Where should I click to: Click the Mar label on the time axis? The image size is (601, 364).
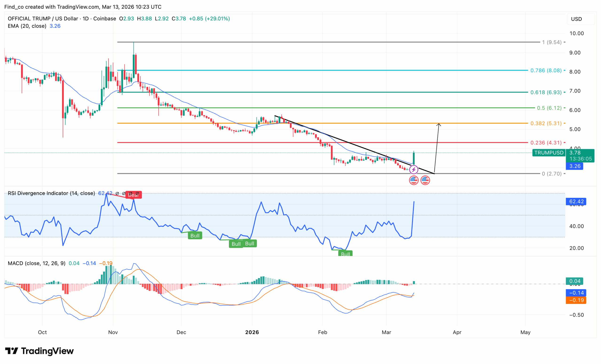[x=387, y=332]
